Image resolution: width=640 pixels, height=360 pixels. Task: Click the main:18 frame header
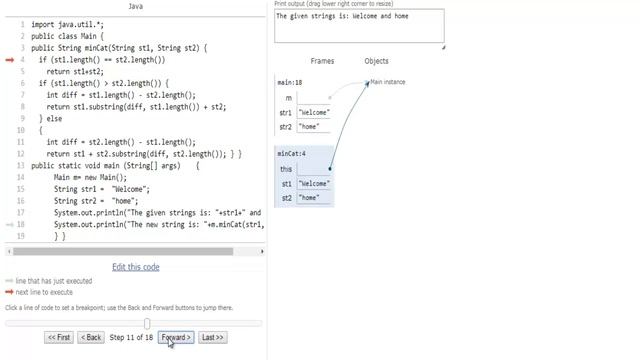(290, 82)
